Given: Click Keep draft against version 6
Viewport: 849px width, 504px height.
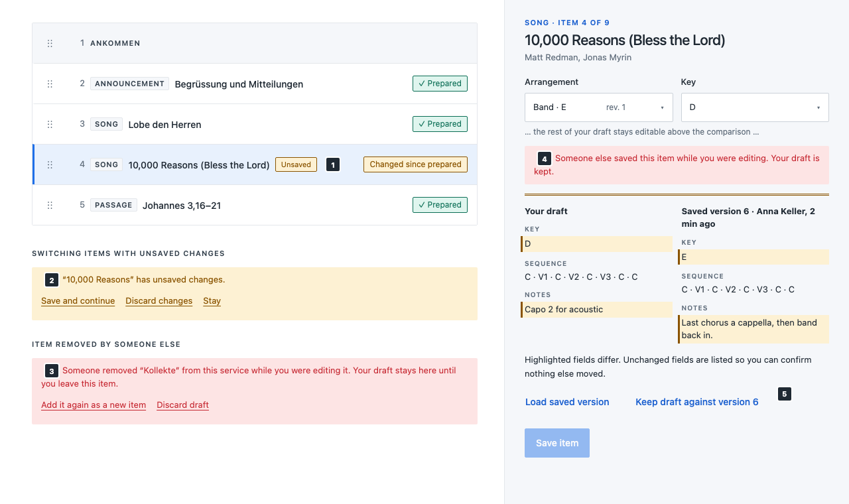Looking at the screenshot, I should (x=697, y=402).
